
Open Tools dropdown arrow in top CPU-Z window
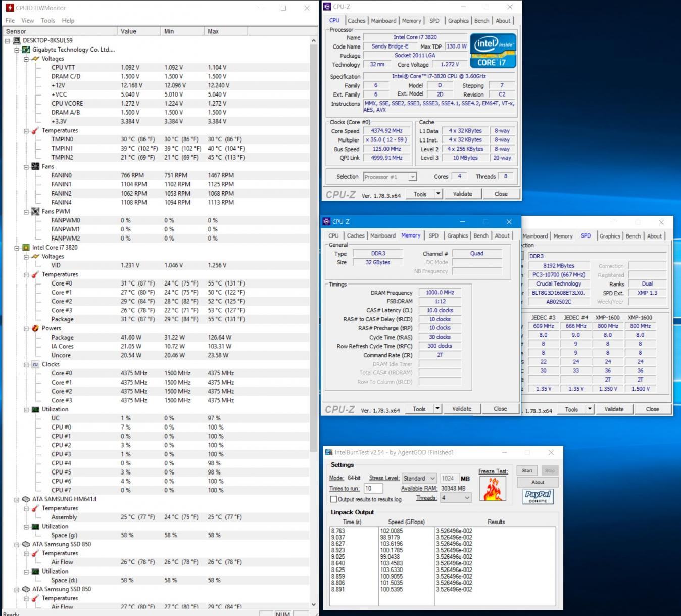point(438,194)
